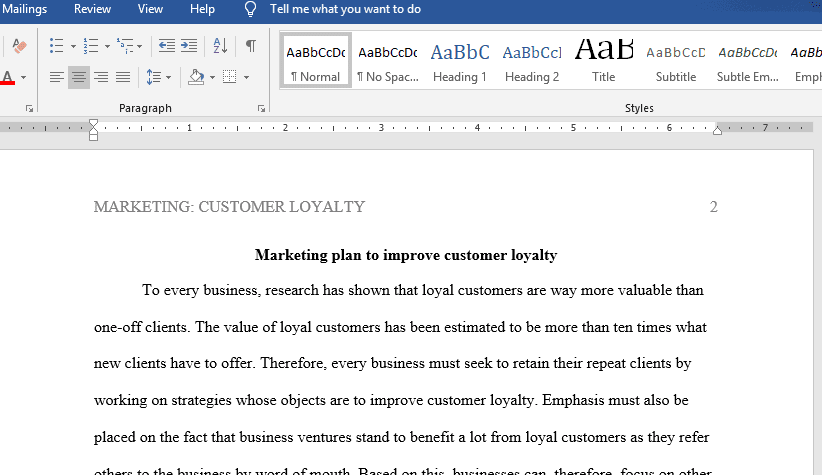822x475 pixels.
Task: Toggle center alignment
Action: click(x=79, y=78)
